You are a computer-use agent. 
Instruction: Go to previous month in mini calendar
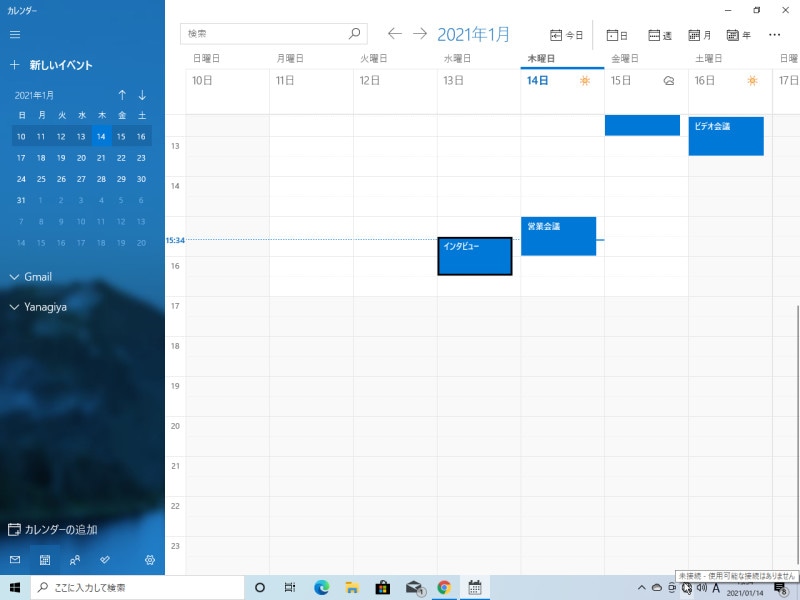pyautogui.click(x=122, y=95)
